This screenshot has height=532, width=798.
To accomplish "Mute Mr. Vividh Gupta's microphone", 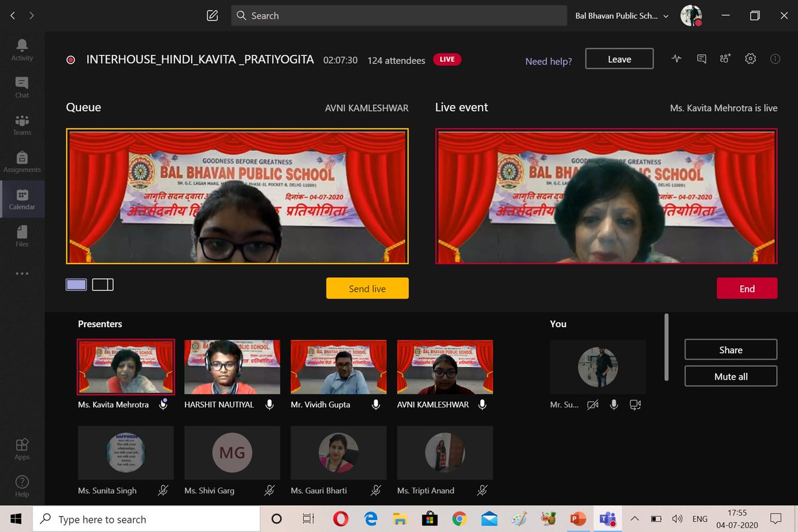I will 376,404.
